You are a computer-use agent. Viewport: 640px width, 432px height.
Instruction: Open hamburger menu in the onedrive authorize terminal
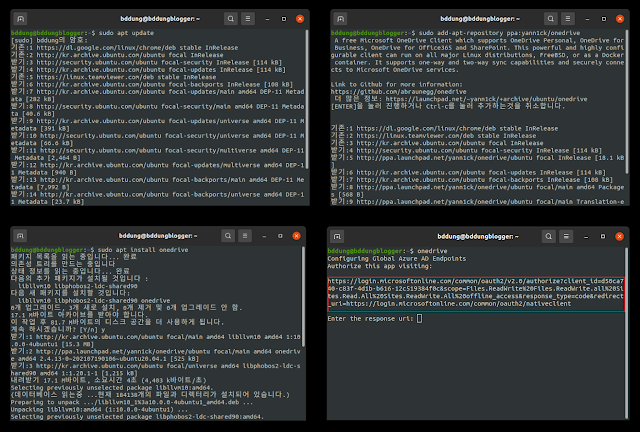click(566, 236)
